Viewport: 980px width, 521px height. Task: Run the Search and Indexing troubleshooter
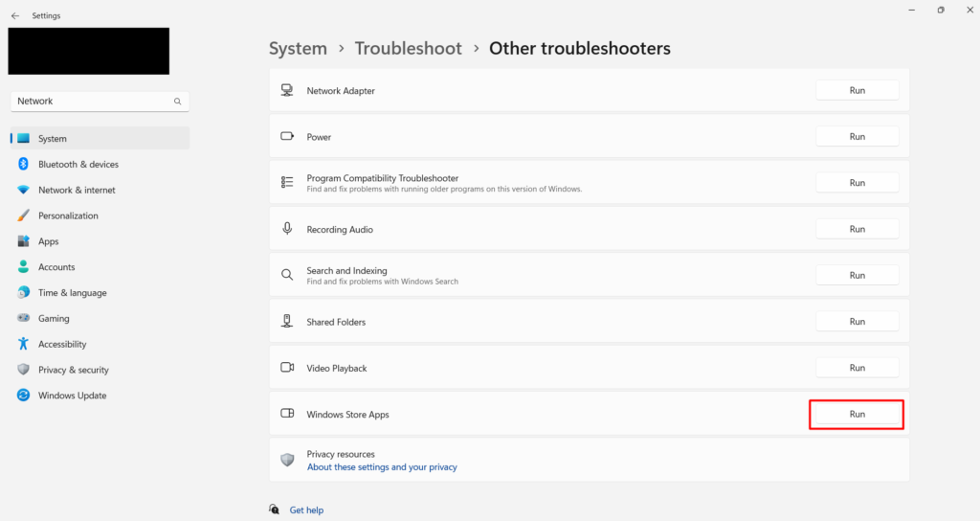pos(857,276)
